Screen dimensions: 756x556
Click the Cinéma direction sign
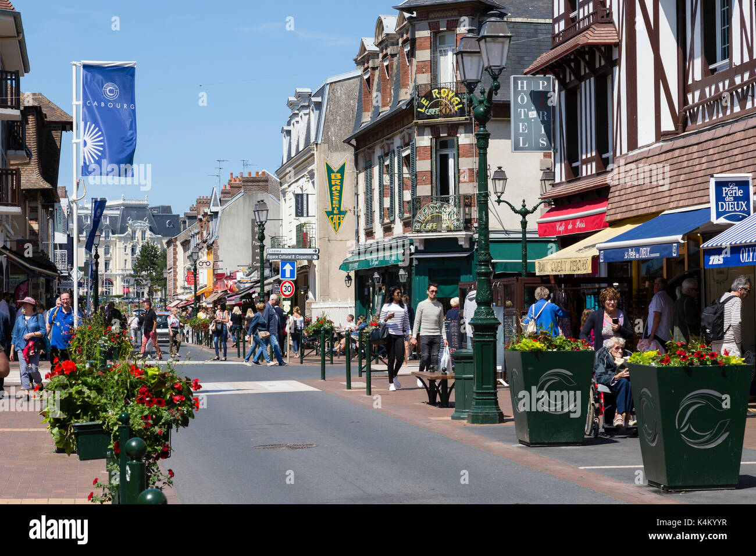293,251
